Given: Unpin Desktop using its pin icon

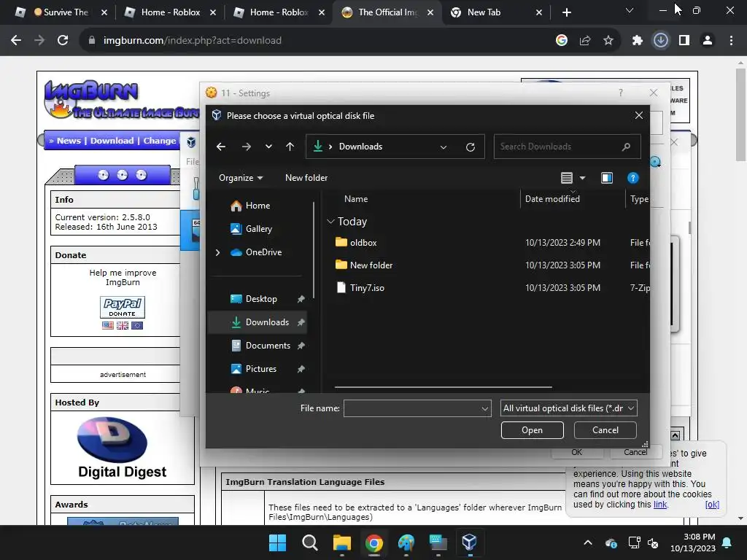Looking at the screenshot, I should [301, 299].
